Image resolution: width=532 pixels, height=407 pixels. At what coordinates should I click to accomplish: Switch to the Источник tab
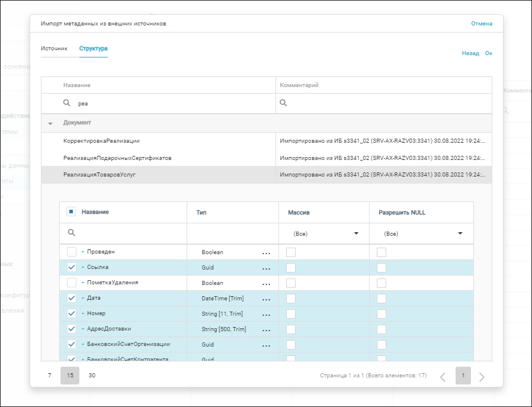54,49
